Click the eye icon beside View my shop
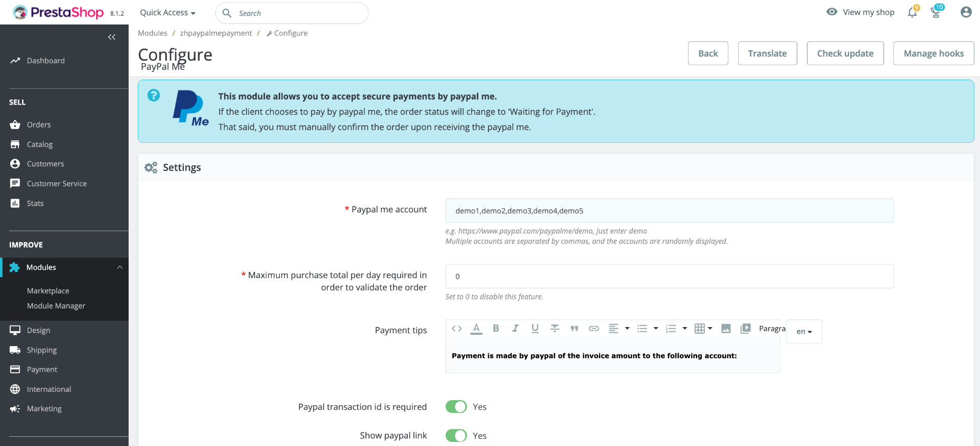This screenshot has height=446, width=980. coord(832,12)
